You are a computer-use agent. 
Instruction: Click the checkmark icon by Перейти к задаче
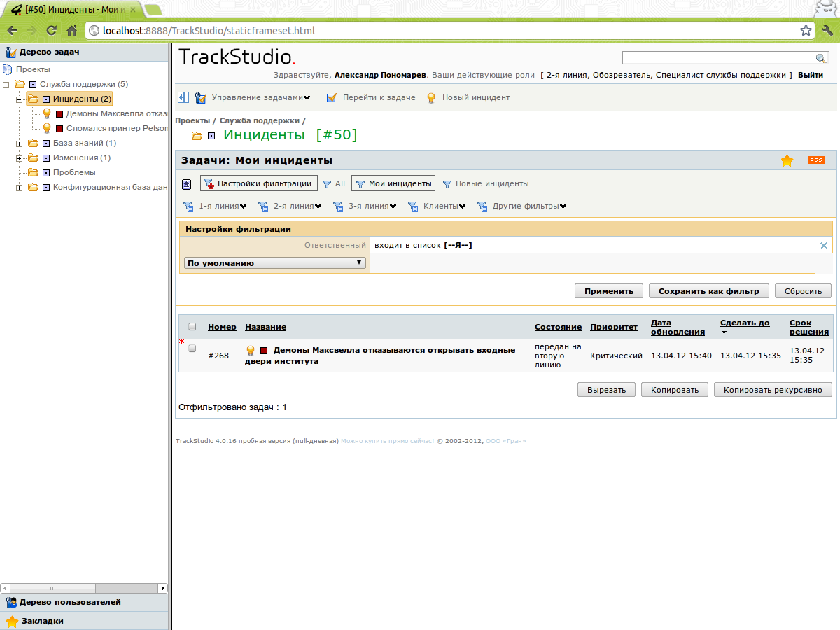tap(332, 97)
